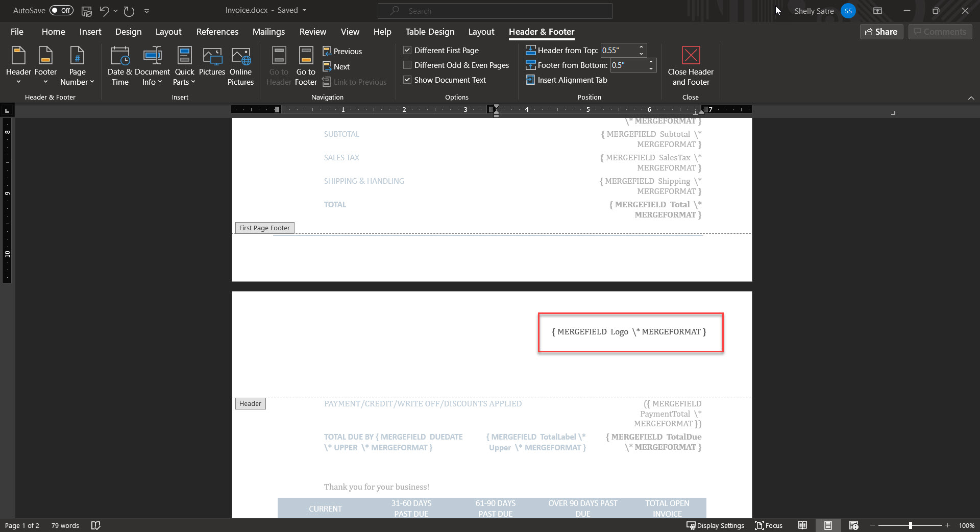Open the Table Design tab
This screenshot has height=532, width=980.
click(430, 32)
